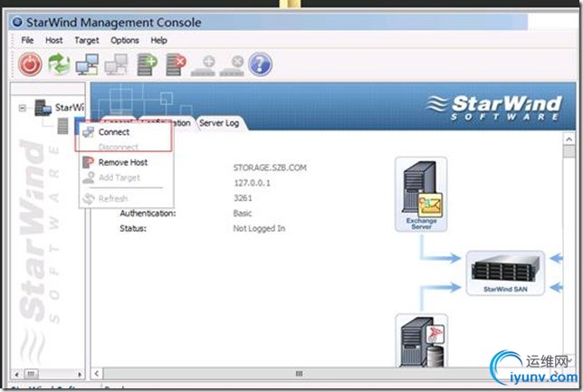This screenshot has height=392, width=583.
Task: Click the Basic authentication value
Action: pos(243,213)
